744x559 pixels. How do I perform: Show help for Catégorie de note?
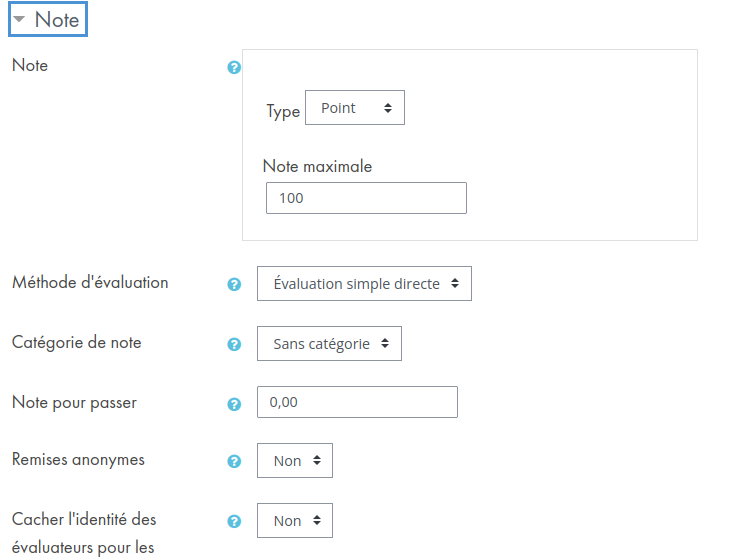pos(234,344)
